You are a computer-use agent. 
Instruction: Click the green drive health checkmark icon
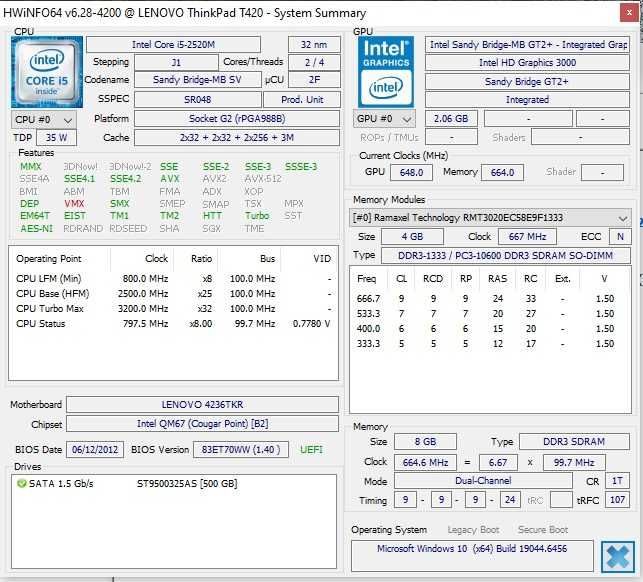(x=21, y=484)
